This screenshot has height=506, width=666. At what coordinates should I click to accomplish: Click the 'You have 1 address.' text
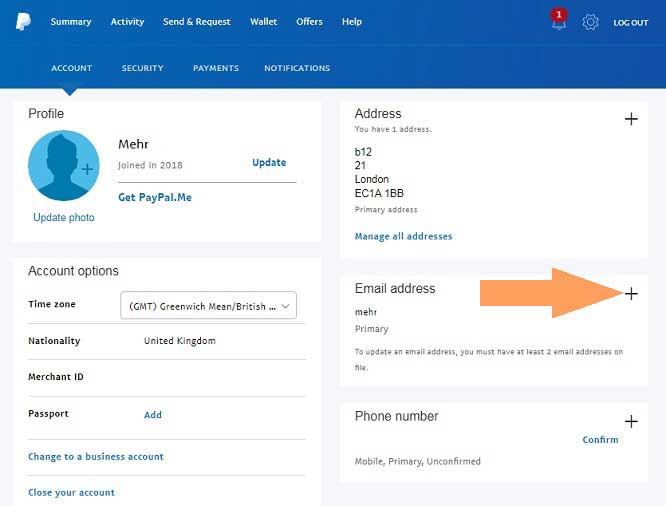393,129
